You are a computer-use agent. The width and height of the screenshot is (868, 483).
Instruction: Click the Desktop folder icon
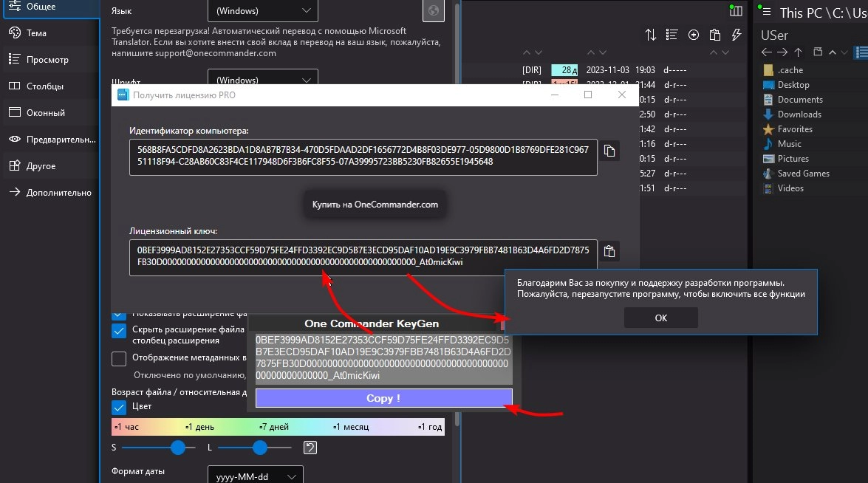coord(768,85)
